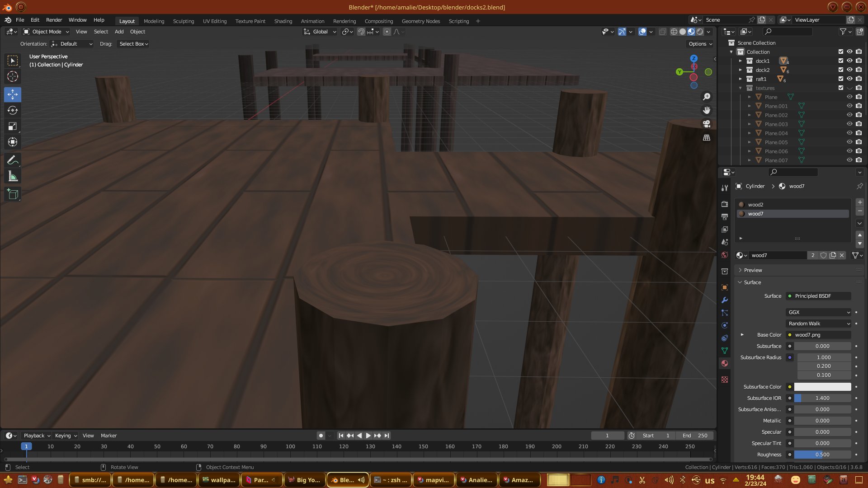This screenshot has height=488, width=868.
Task: Uncheck the dock2 collection checkbox
Action: pos(841,70)
